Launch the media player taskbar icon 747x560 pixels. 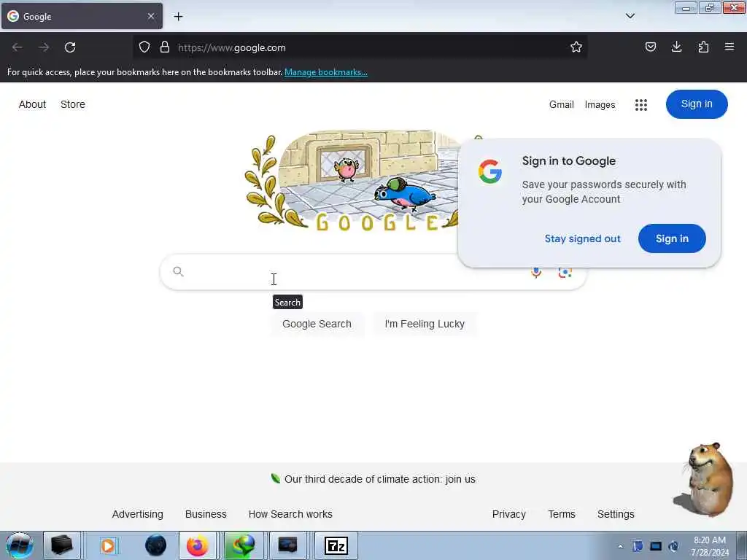click(x=108, y=545)
